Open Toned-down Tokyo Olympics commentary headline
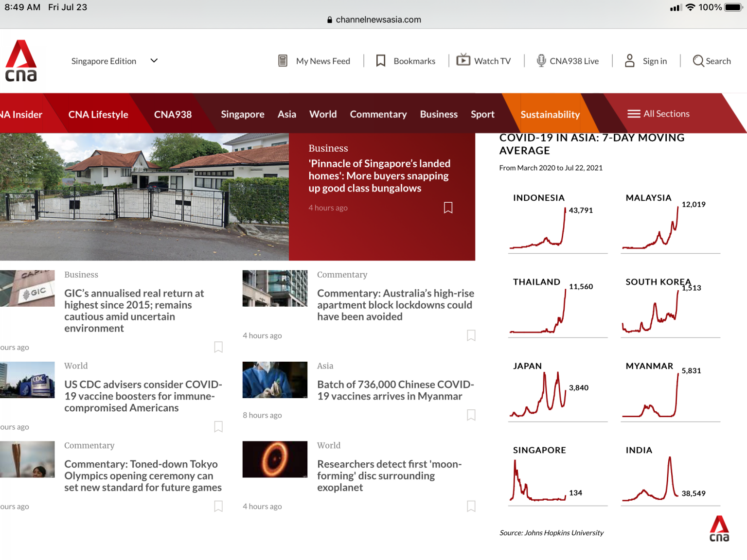Image resolution: width=747 pixels, height=560 pixels. (x=143, y=476)
